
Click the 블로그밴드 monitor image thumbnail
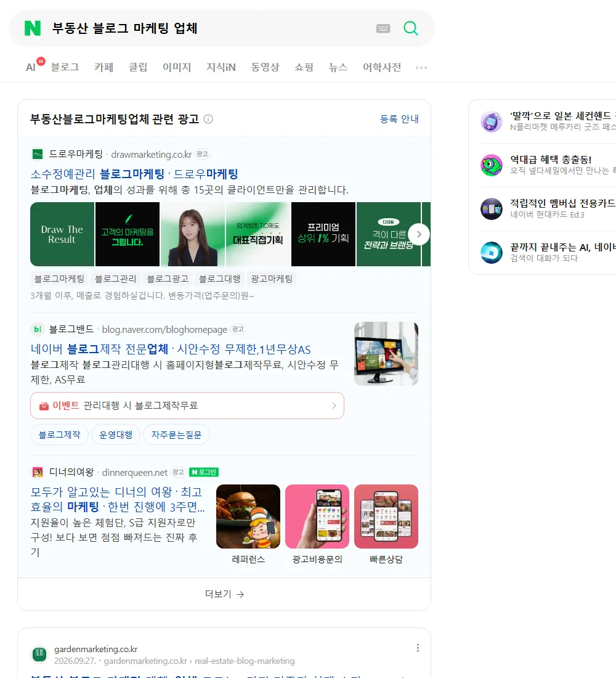(x=386, y=354)
